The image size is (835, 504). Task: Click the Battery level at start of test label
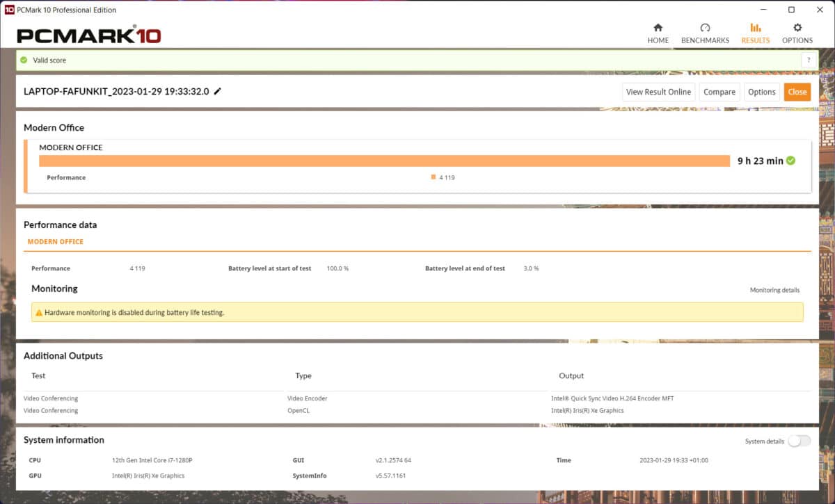[270, 268]
